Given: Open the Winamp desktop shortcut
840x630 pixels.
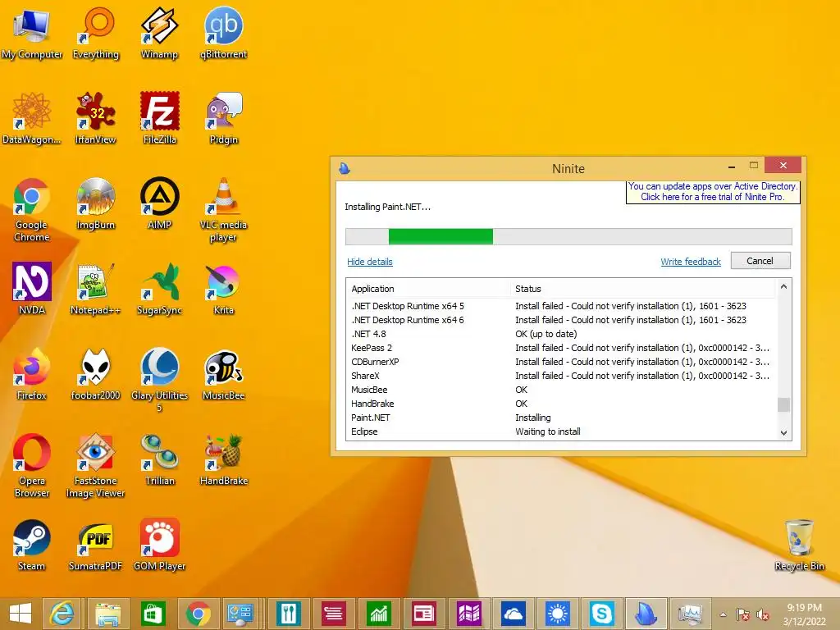Looking at the screenshot, I should [160, 32].
